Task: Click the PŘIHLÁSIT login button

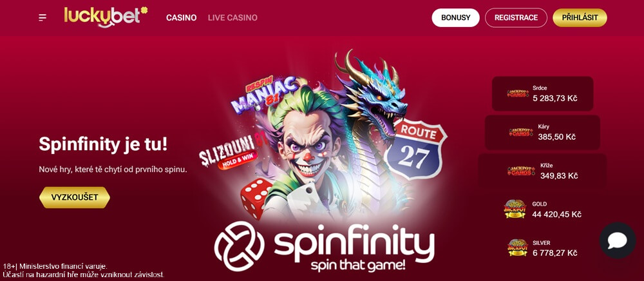Action: click(x=580, y=17)
